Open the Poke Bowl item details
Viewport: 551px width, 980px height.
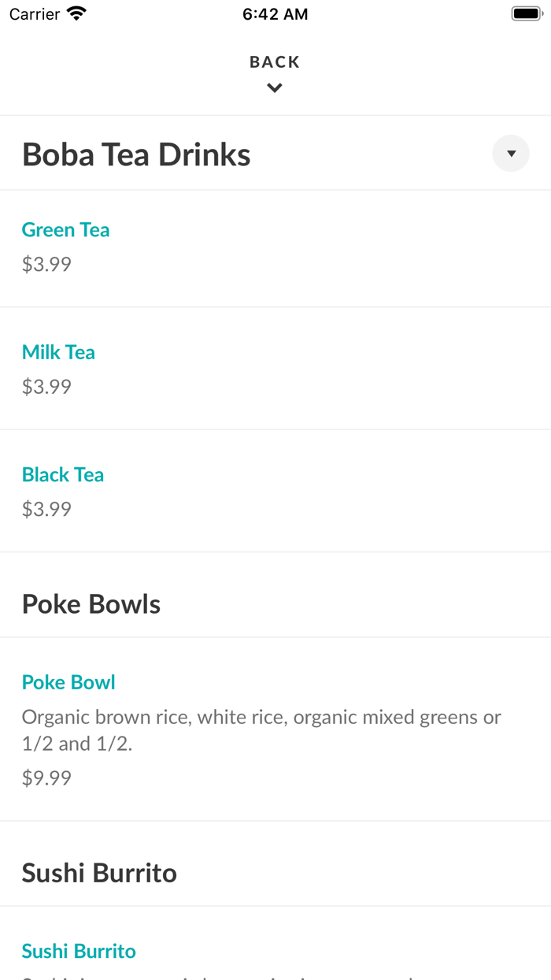click(68, 681)
